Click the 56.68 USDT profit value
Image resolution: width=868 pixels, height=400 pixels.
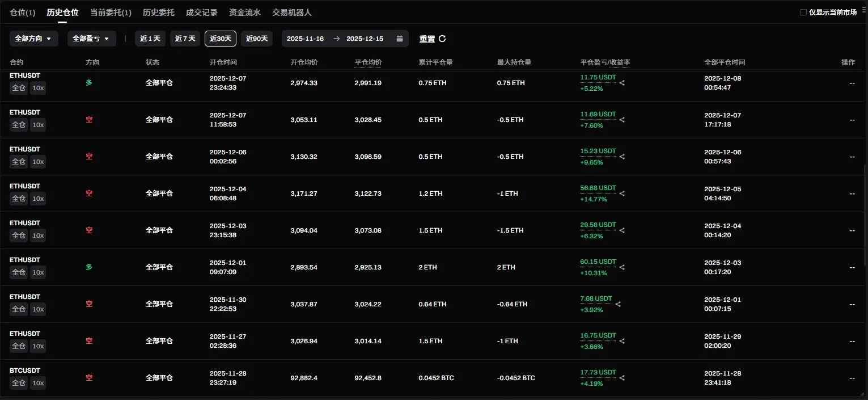(x=598, y=188)
